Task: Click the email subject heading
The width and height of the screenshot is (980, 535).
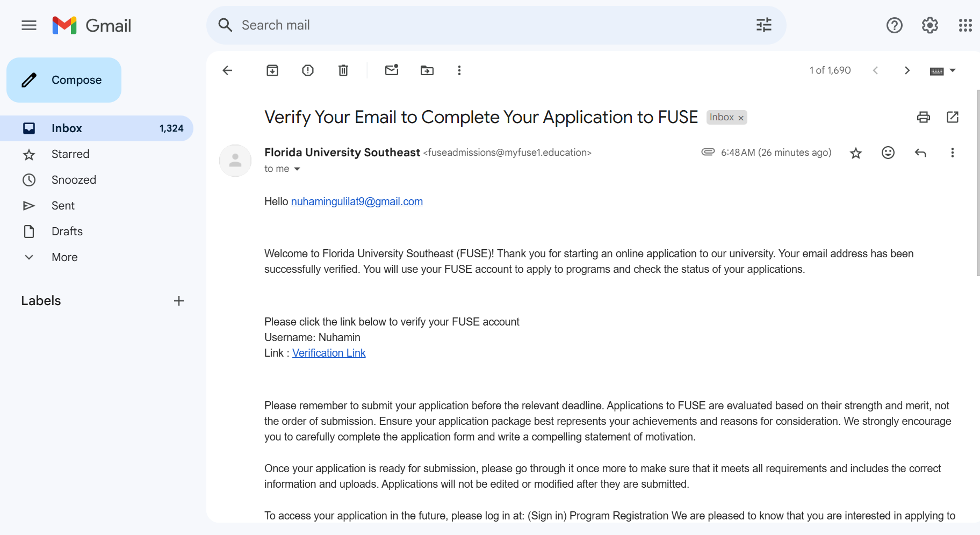Action: point(481,117)
